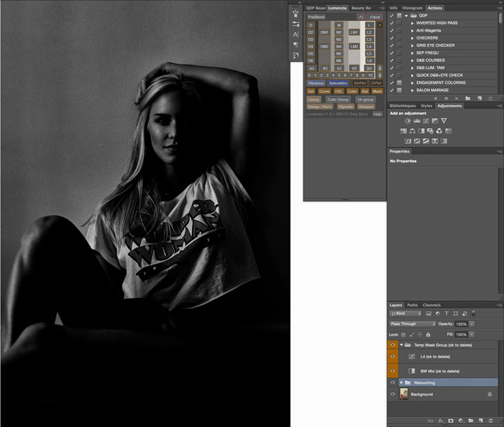Select the L4 luminosity mask button

(x=370, y=47)
